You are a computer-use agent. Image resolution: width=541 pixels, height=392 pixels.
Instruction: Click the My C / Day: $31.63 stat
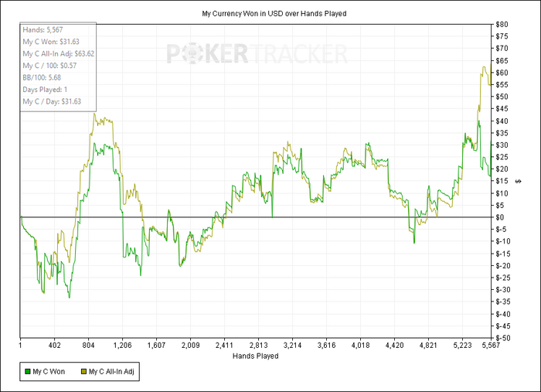click(52, 101)
